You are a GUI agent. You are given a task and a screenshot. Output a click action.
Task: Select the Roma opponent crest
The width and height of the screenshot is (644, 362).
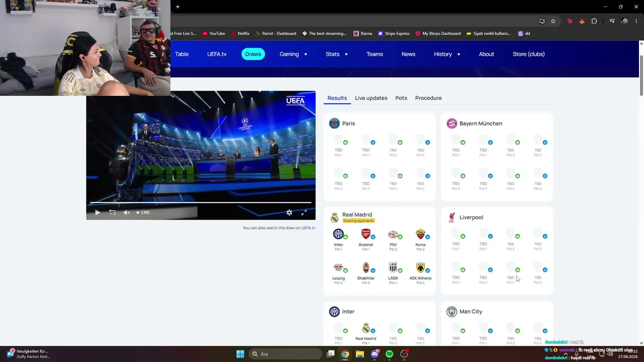421,234
